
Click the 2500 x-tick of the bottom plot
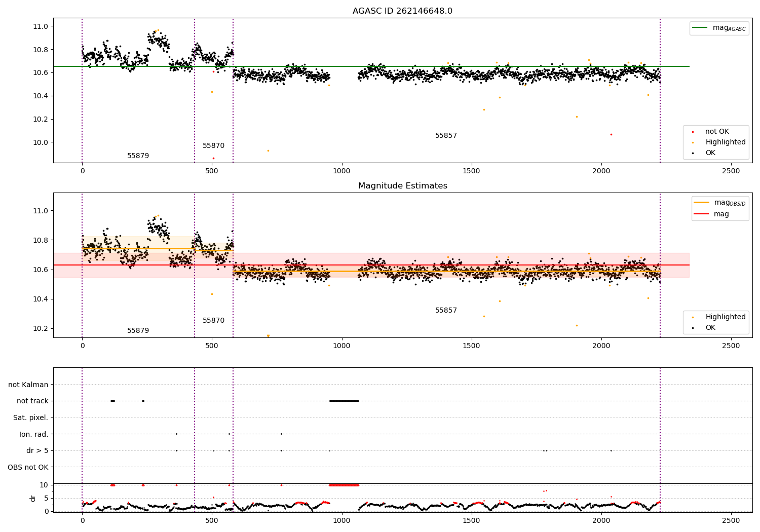click(x=731, y=520)
